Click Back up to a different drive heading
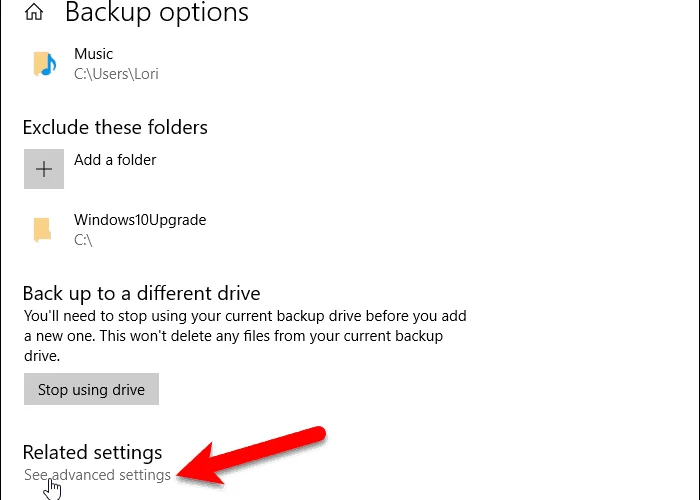 click(142, 293)
